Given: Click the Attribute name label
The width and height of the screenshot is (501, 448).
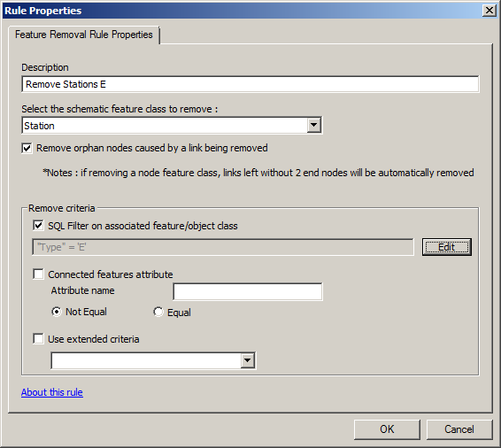Looking at the screenshot, I should 82,290.
